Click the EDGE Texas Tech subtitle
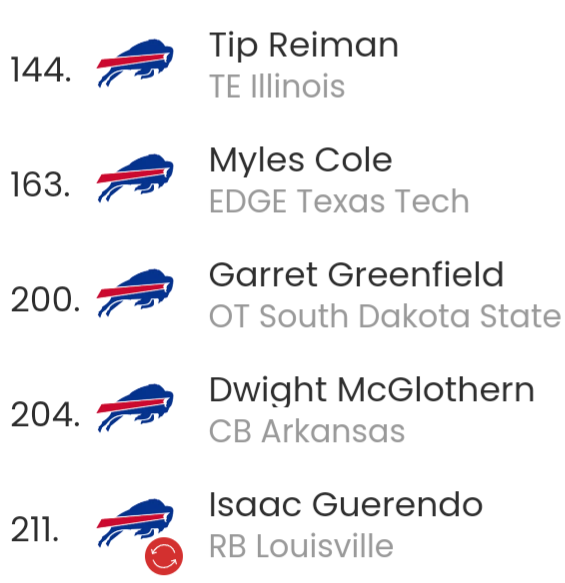The height and width of the screenshot is (583, 565). (x=339, y=201)
